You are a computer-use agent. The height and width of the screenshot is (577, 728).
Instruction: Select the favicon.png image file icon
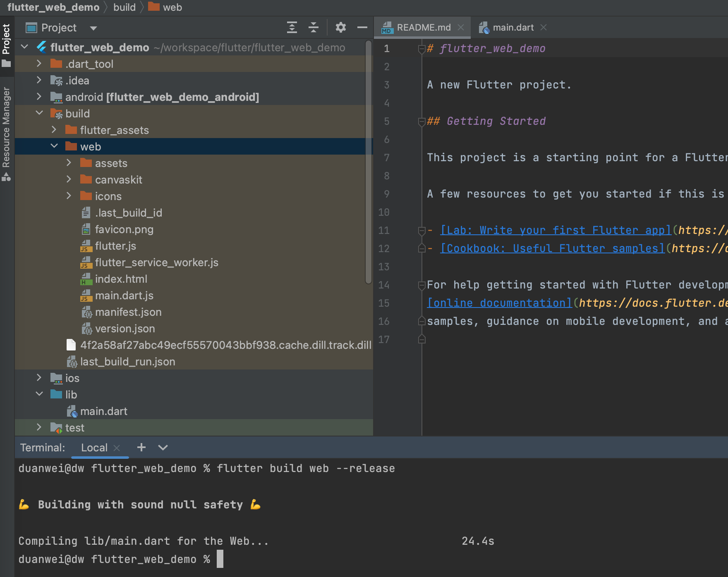tap(86, 229)
